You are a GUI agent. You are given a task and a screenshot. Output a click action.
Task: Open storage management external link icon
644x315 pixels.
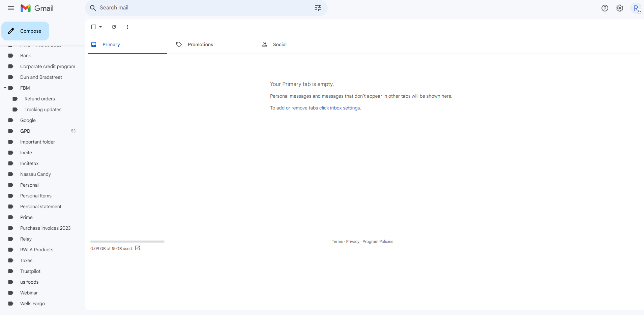coord(138,248)
